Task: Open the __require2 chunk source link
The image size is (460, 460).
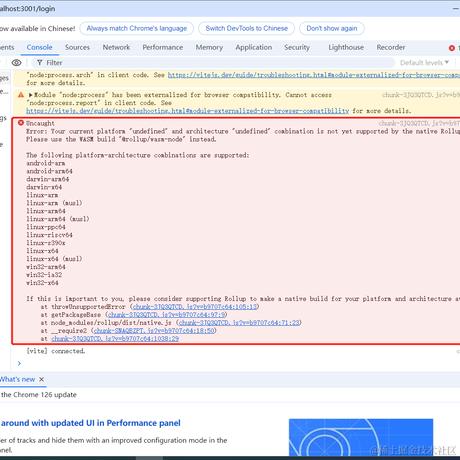Action: pos(155,331)
